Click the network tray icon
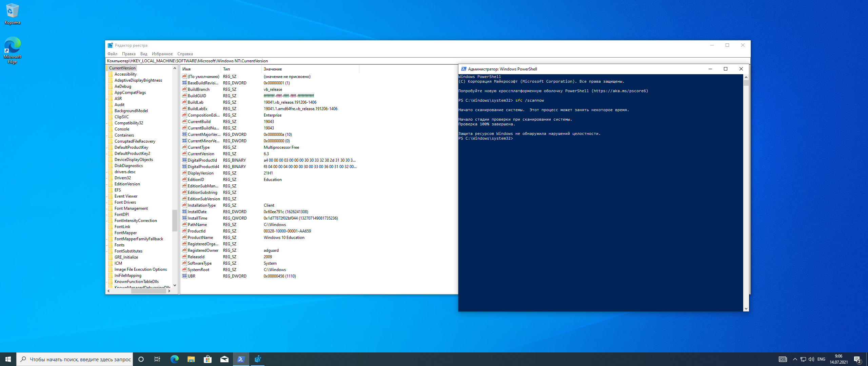This screenshot has width=868, height=366. tap(803, 359)
